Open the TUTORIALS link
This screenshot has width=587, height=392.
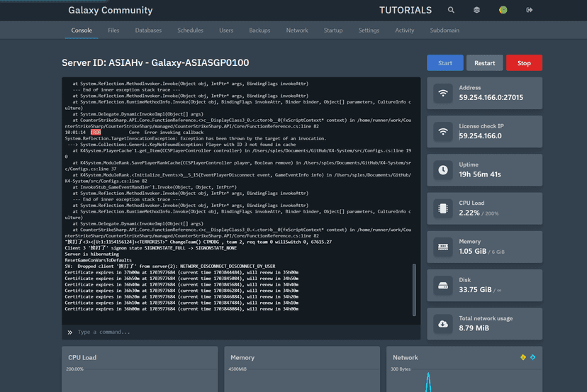[x=406, y=10]
